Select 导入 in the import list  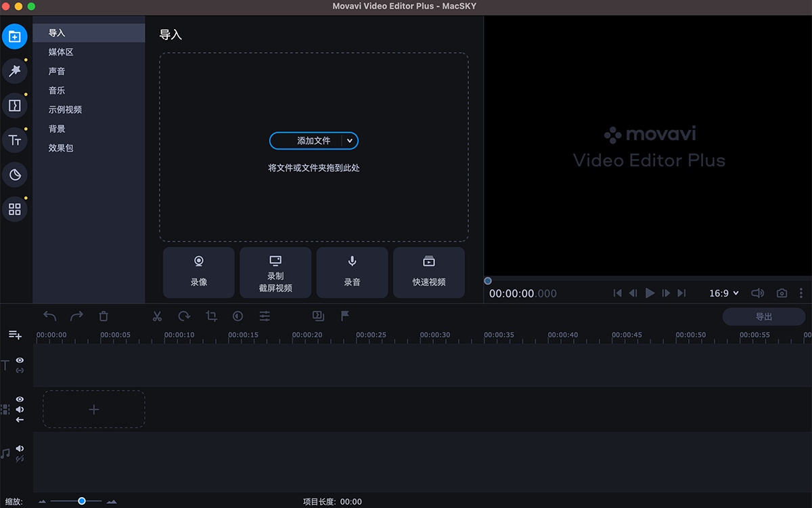[89, 33]
